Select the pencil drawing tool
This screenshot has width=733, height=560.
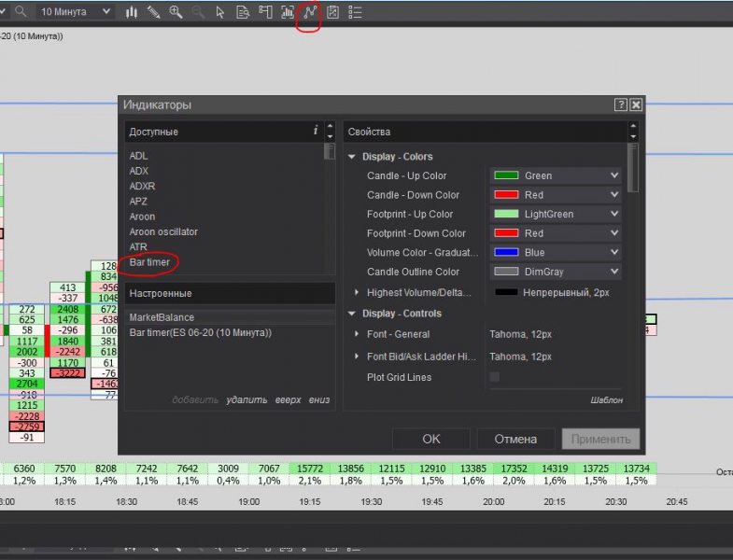point(153,12)
